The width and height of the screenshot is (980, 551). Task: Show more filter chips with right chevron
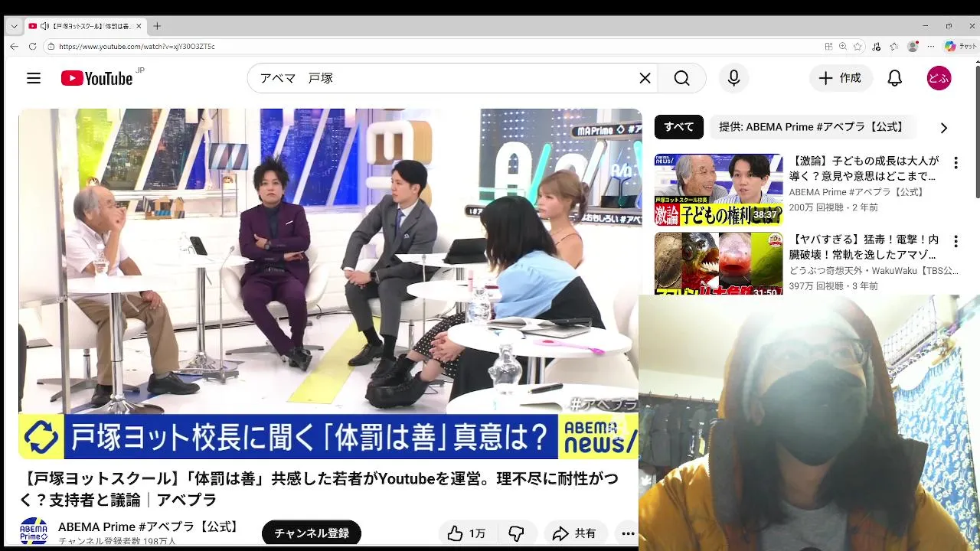943,128
